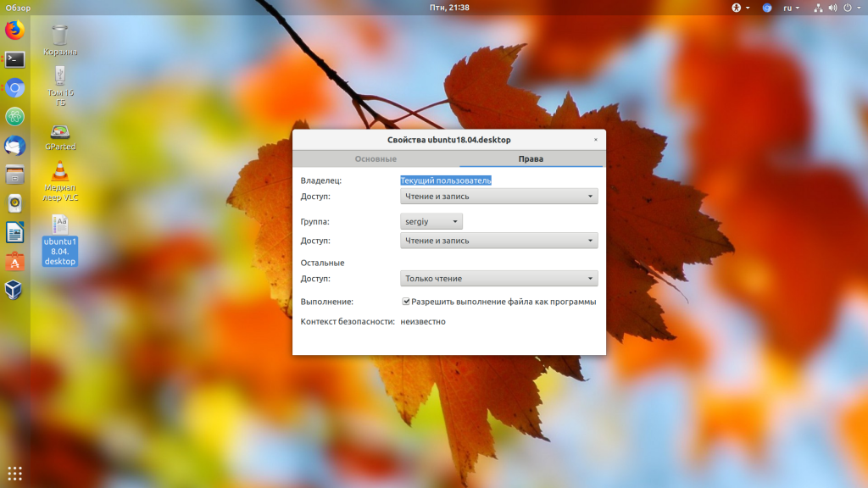Click the GParted desktop icon
The width and height of the screenshot is (868, 488).
click(x=59, y=136)
